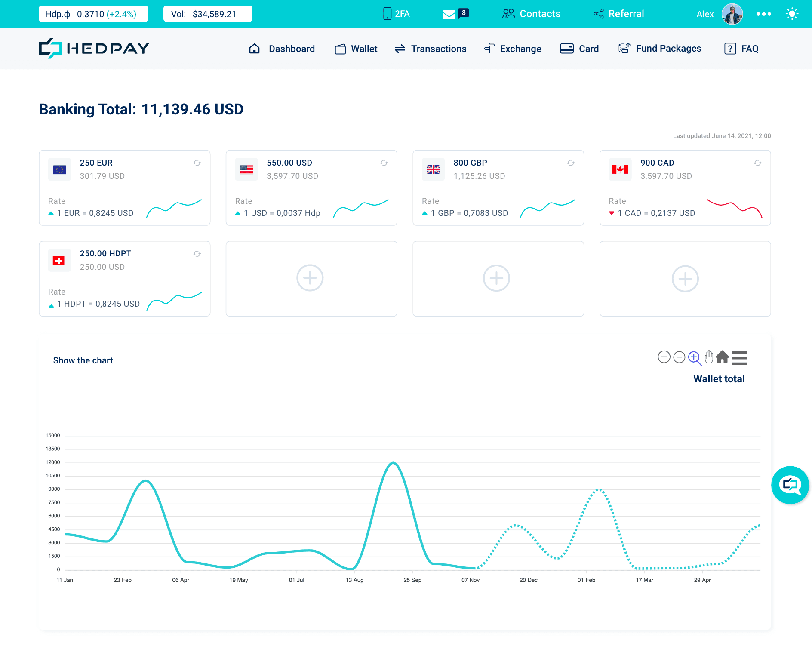Click the chart zoom-out minus icon
The height and width of the screenshot is (646, 812).
(679, 357)
